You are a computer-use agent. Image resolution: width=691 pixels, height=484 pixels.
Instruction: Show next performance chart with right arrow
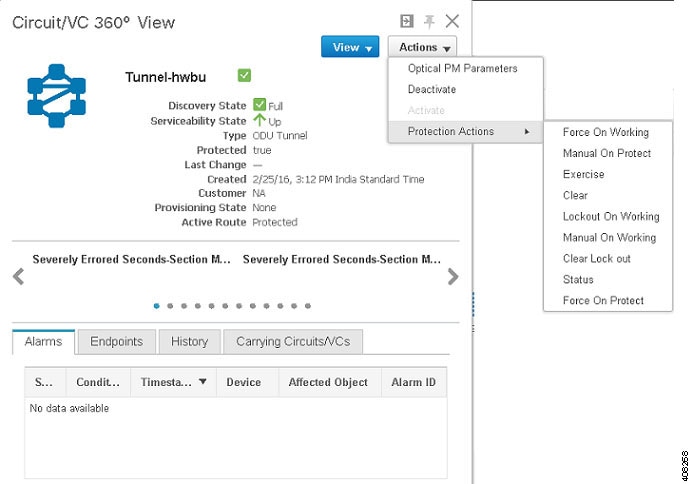click(453, 277)
